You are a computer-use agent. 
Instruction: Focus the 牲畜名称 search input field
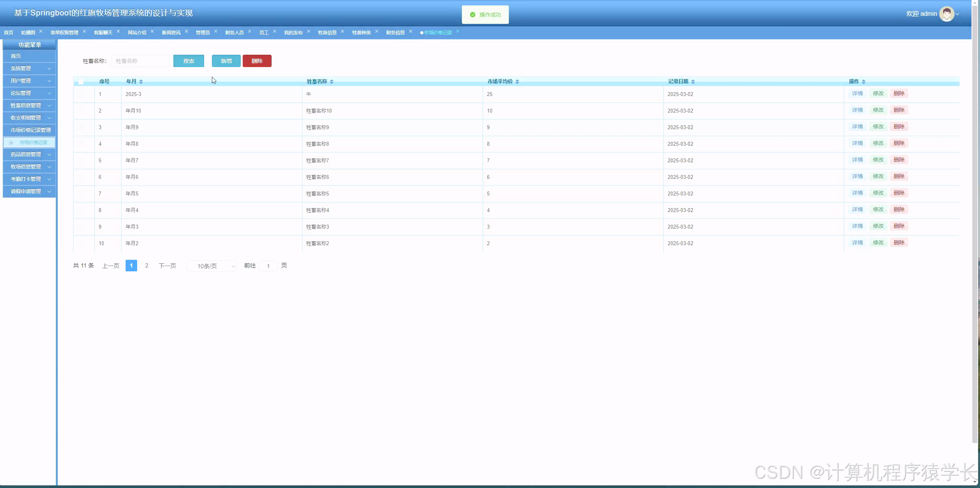pos(141,61)
